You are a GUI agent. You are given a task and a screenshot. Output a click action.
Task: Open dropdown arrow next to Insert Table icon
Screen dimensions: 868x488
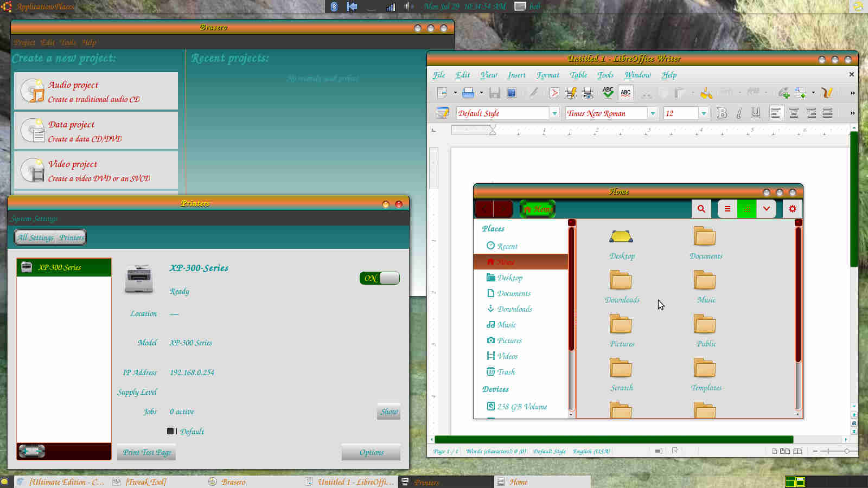813,93
